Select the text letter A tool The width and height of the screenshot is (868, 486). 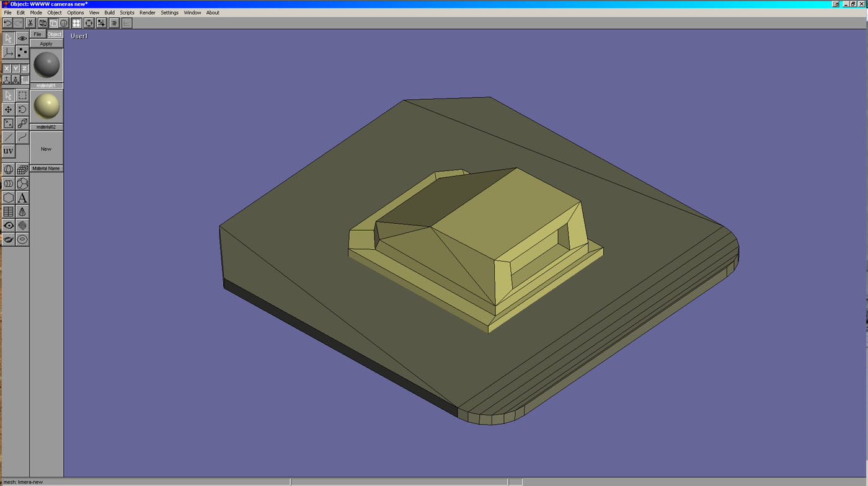coord(22,198)
